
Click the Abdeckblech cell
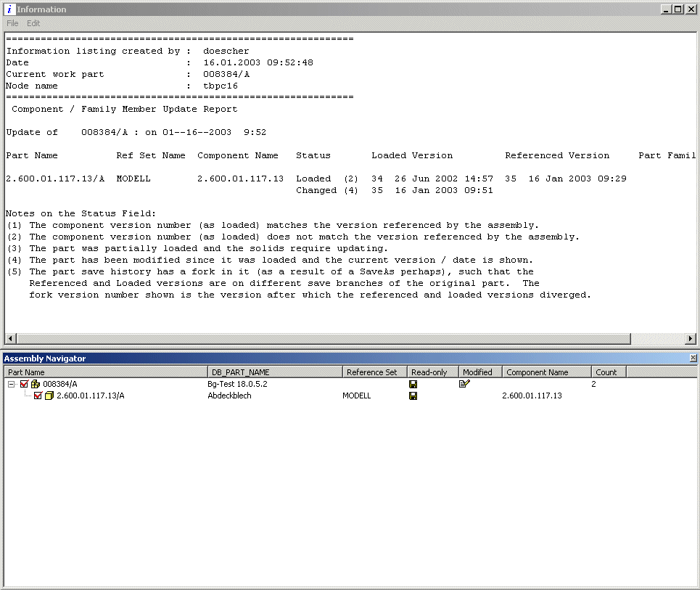pyautogui.click(x=229, y=396)
